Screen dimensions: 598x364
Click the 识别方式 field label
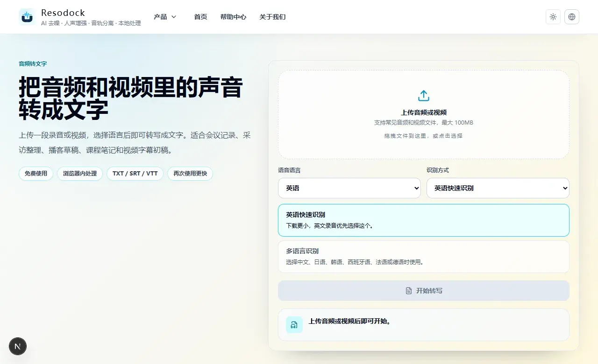pos(438,170)
